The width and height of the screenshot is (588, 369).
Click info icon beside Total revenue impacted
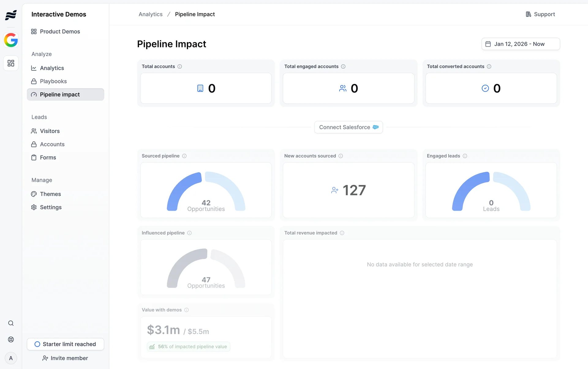342,233
